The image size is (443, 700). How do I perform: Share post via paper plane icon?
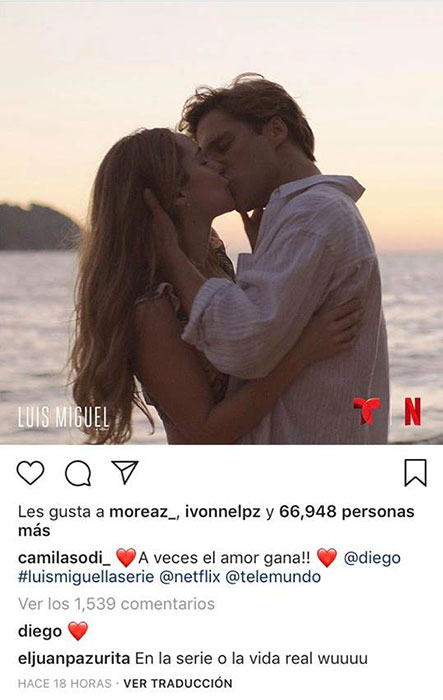coord(125,472)
